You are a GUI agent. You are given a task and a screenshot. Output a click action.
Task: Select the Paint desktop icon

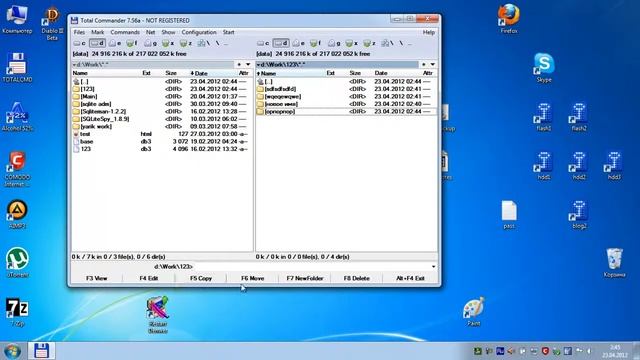coord(473,311)
